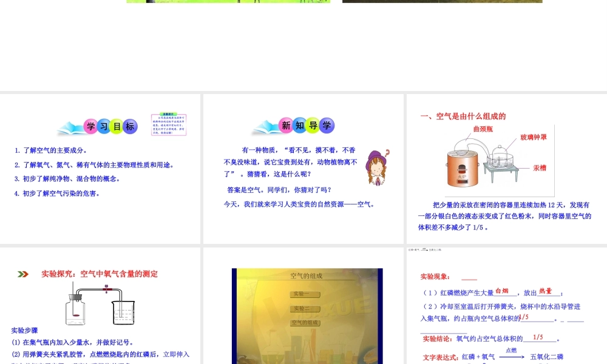Screen dimensions: 607x364
Task: Click the gas bottle and beaker diagram
Action: tap(100, 304)
